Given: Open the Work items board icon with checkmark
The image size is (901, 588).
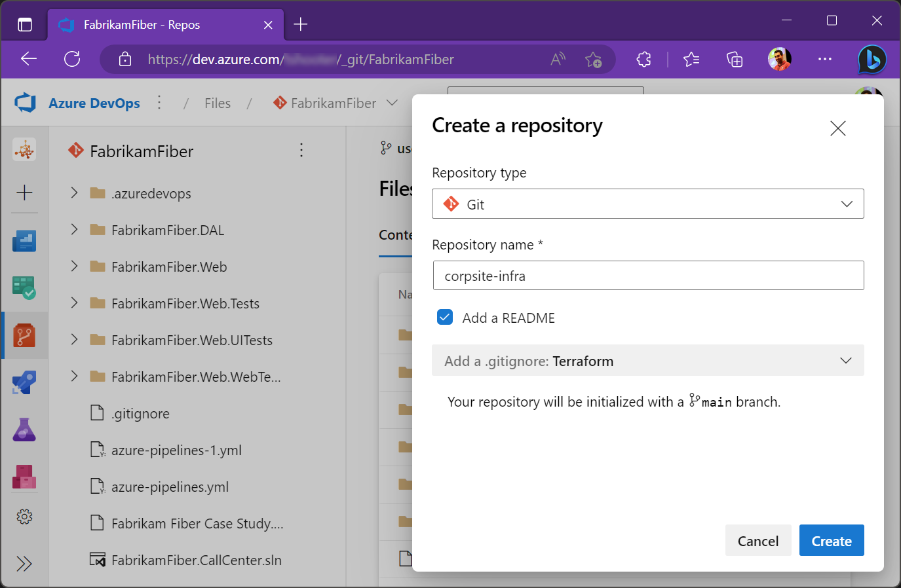Looking at the screenshot, I should [24, 287].
